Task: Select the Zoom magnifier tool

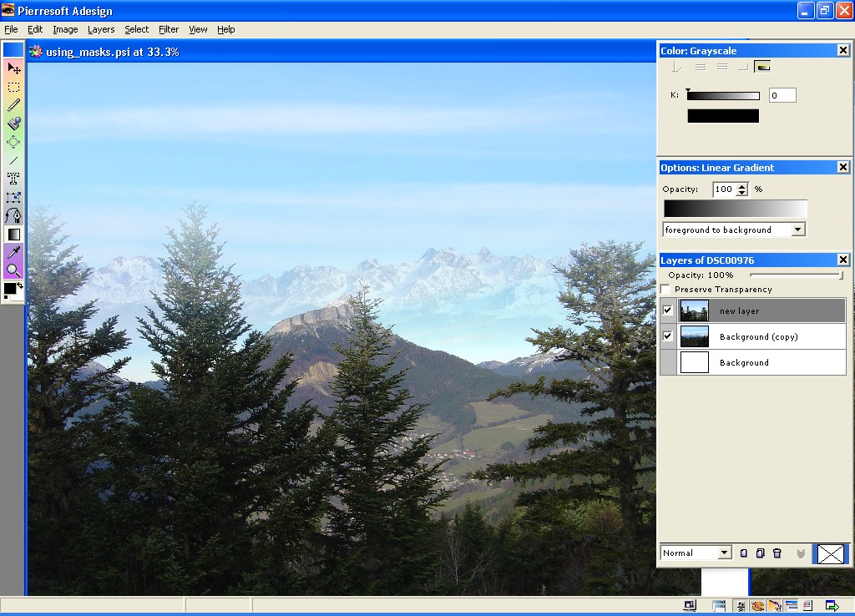Action: coord(13,270)
